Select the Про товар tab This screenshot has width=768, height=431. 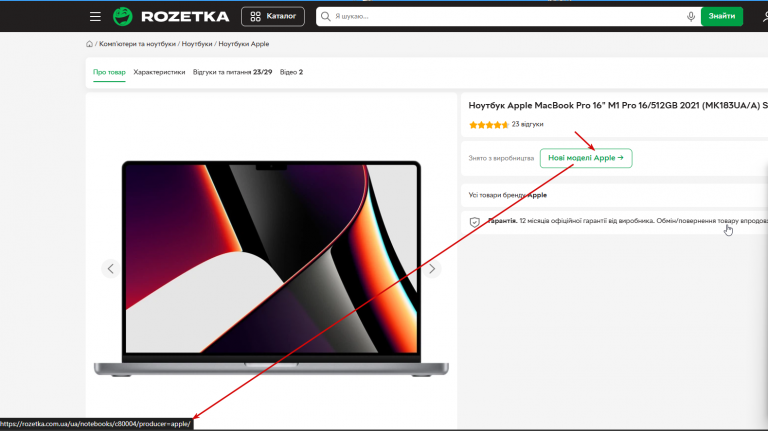(x=109, y=72)
